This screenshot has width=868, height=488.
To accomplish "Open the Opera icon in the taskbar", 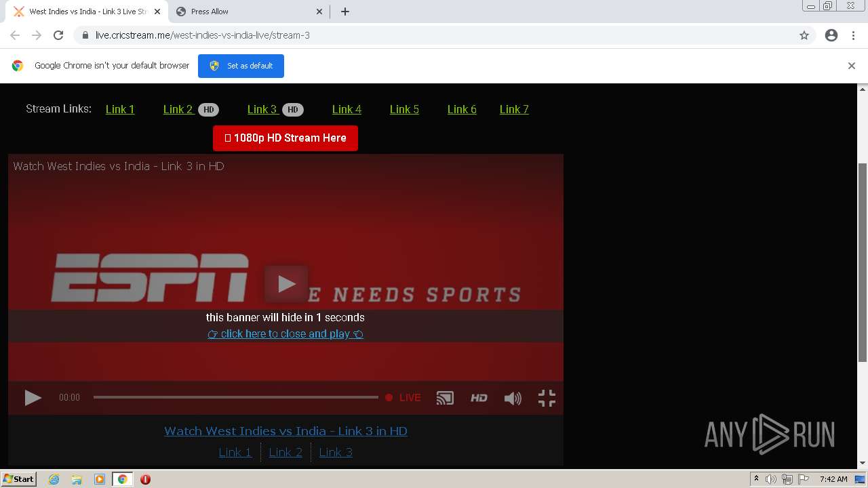I will 145,479.
